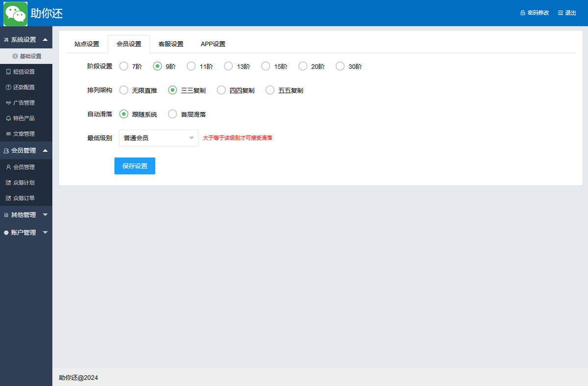Select the 首层滑落 radio button

click(x=172, y=114)
